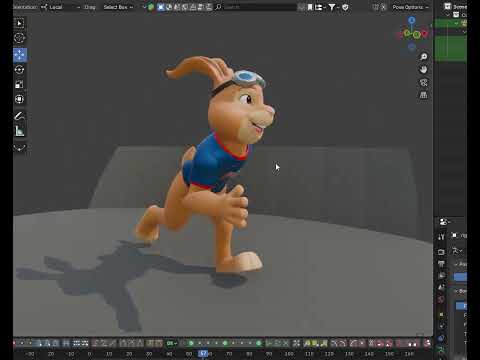The width and height of the screenshot is (480, 360).
Task: Click frame 100 on the timeline ruler
Action: 289,354
